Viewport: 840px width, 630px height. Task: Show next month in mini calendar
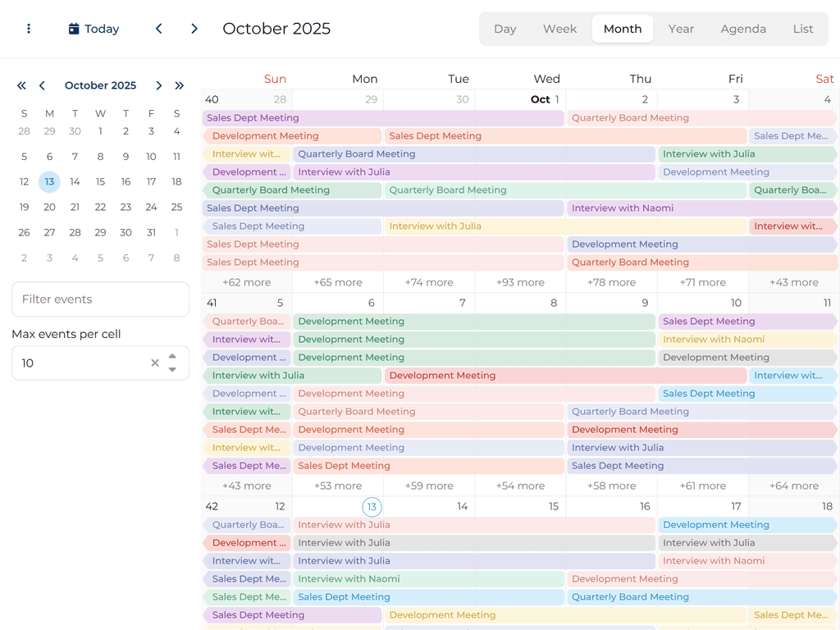(x=159, y=85)
